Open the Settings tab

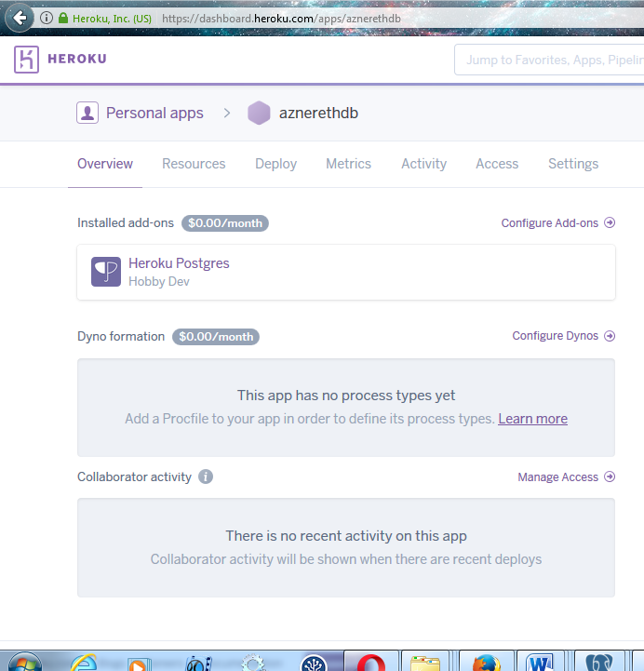[x=573, y=164]
